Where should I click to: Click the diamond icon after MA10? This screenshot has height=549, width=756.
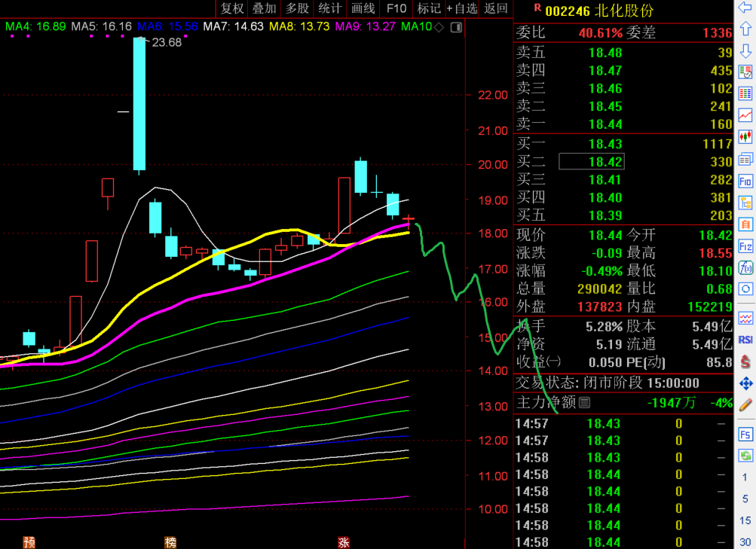439,27
